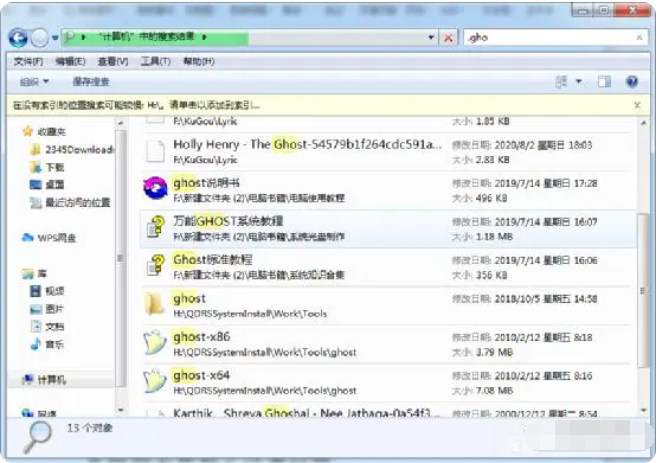Open the ghost folder icon
Image resolution: width=659 pixels, height=463 pixels.
[x=155, y=304]
